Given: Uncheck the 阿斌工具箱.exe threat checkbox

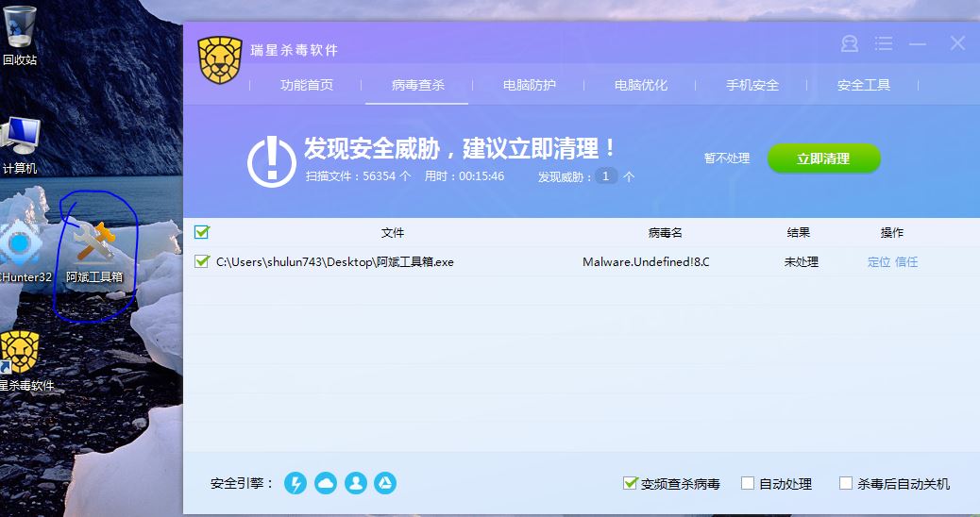Looking at the screenshot, I should (201, 261).
